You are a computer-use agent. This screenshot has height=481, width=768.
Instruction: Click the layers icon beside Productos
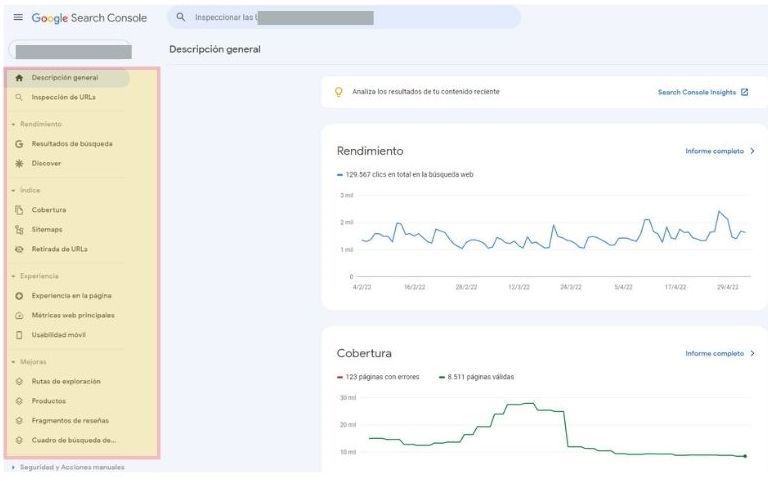click(19, 401)
